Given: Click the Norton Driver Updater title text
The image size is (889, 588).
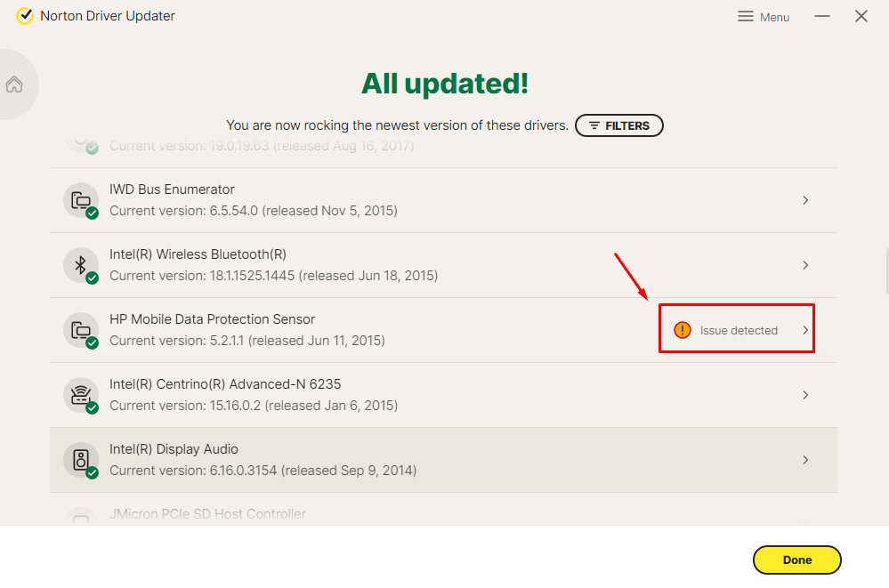Looking at the screenshot, I should [x=108, y=16].
